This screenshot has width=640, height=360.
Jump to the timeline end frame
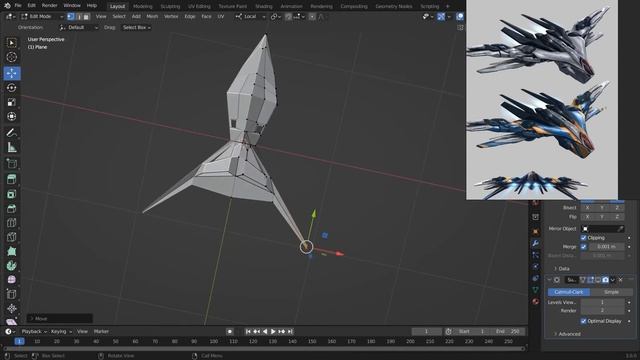tap(290, 331)
